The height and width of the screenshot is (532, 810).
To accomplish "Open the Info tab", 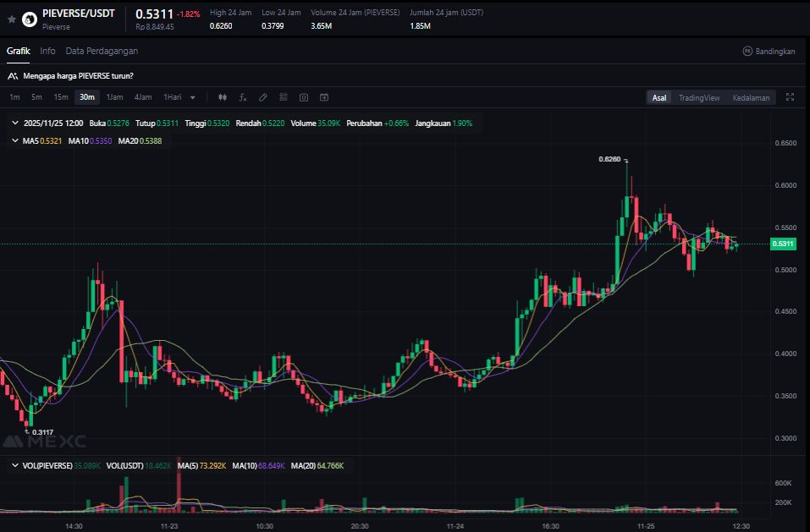I will (x=47, y=51).
